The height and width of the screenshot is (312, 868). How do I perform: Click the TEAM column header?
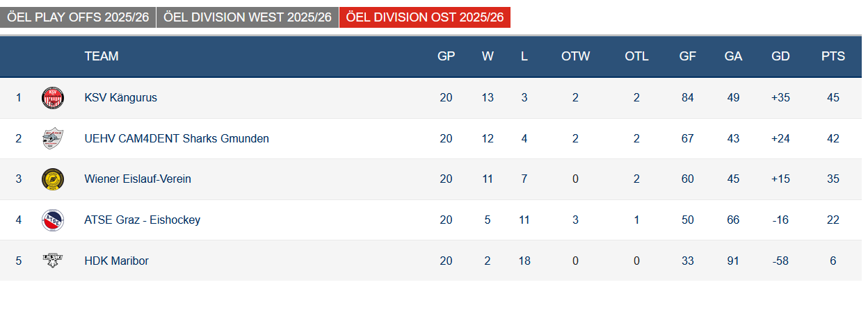(x=102, y=57)
